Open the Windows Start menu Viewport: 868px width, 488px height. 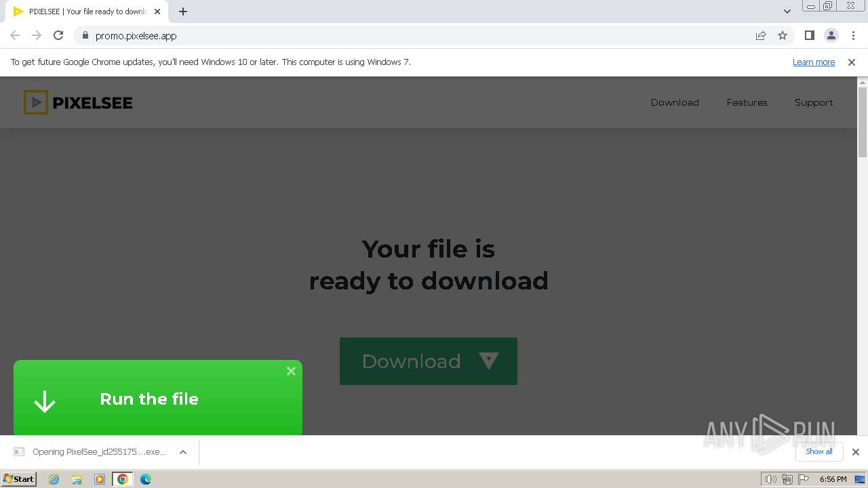pos(18,479)
